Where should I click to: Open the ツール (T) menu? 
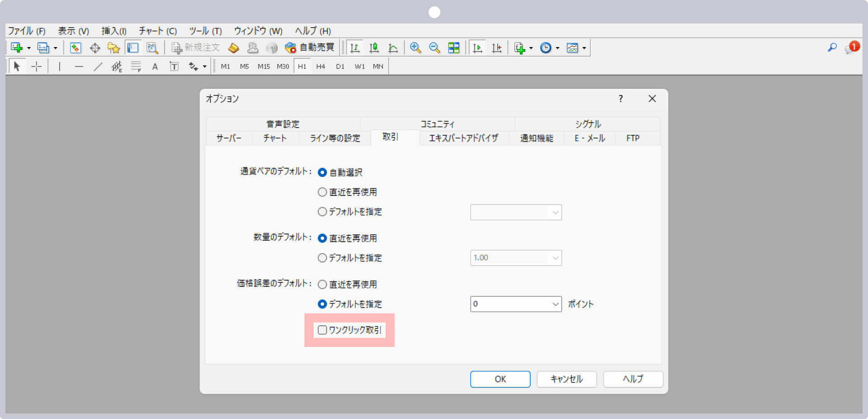[206, 31]
